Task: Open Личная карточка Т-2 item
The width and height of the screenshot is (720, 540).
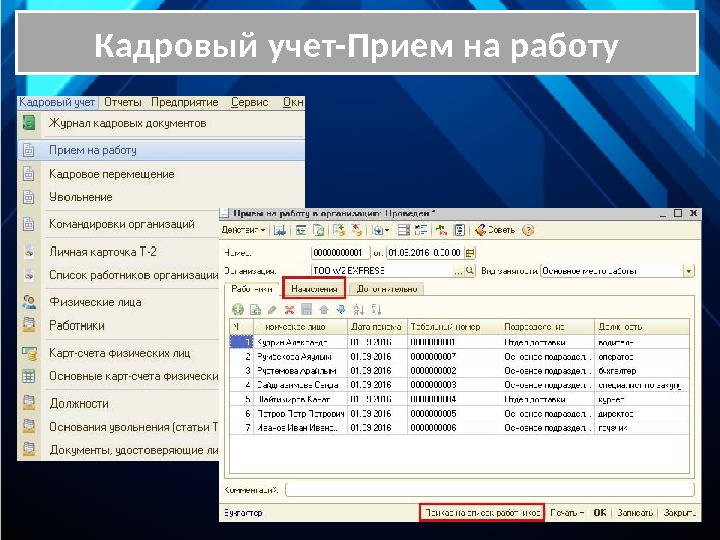Action: pyautogui.click(x=103, y=252)
